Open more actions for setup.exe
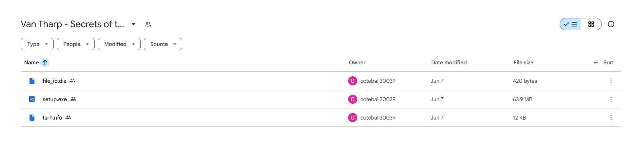Screen dimensions: 644x141 (x=611, y=99)
